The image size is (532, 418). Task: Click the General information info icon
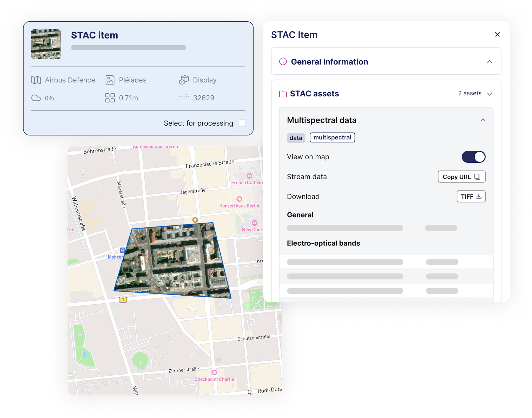(x=283, y=62)
